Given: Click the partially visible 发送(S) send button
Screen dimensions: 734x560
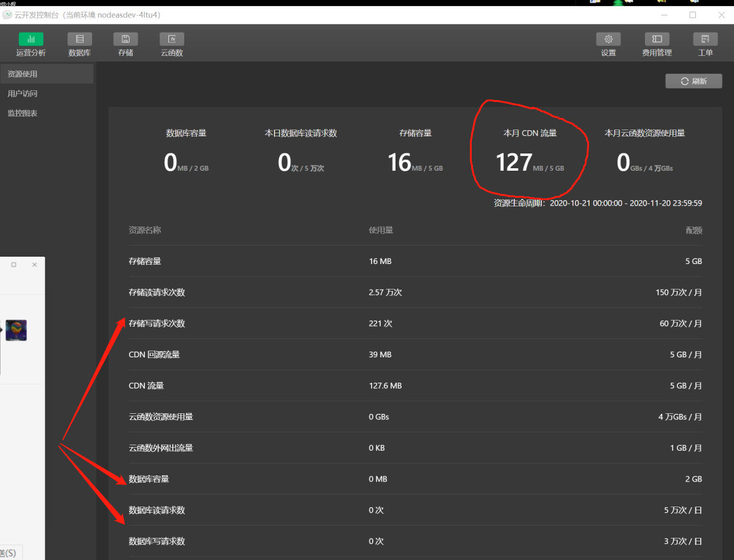Looking at the screenshot, I should [x=10, y=553].
